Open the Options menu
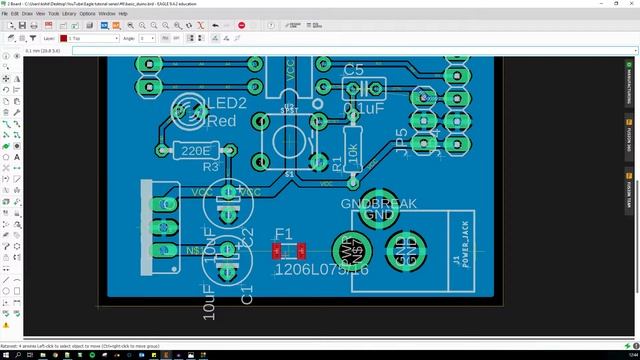640x360 pixels. coord(87,13)
